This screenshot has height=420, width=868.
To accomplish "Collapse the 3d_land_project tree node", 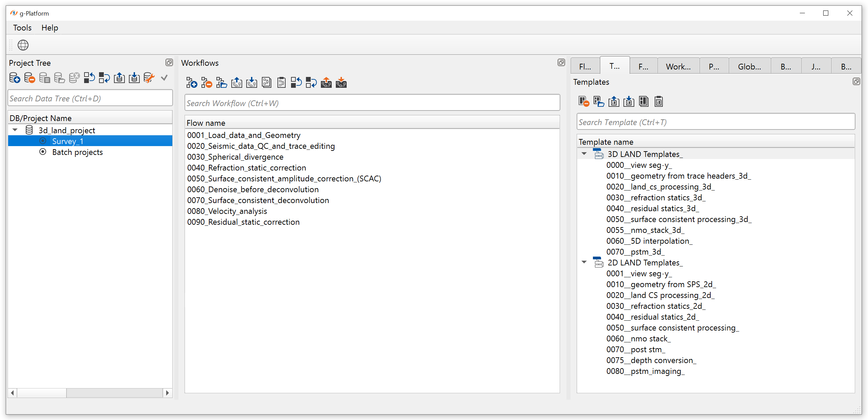I will (15, 130).
